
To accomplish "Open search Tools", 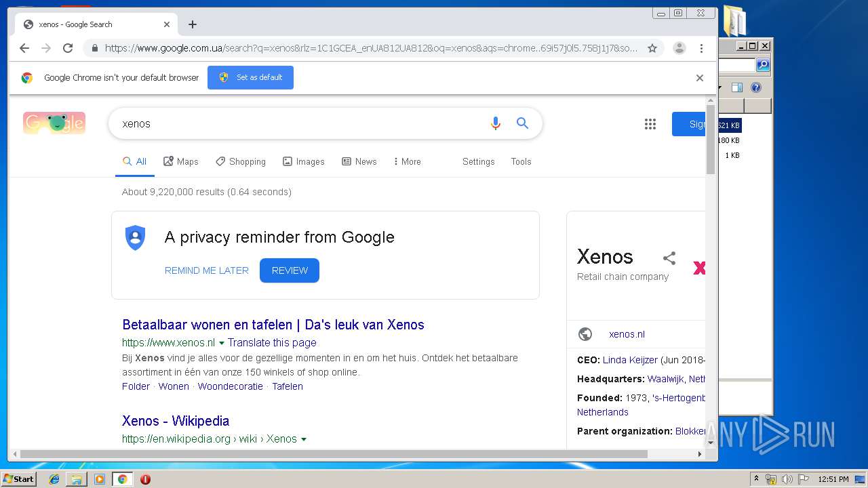I will [521, 162].
